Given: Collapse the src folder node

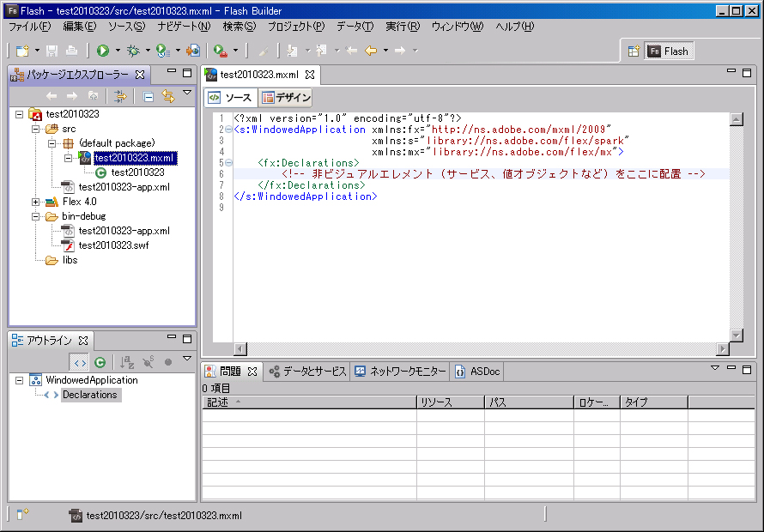Looking at the screenshot, I should click(x=35, y=129).
